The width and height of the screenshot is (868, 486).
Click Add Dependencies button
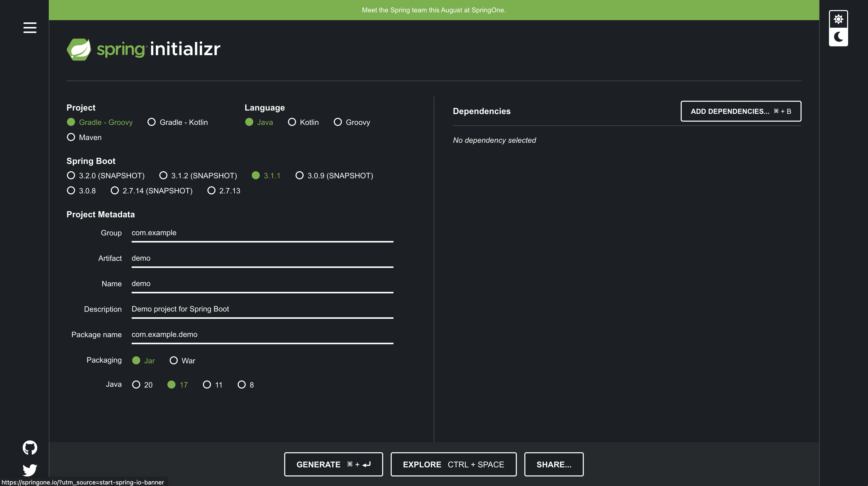[x=740, y=111]
